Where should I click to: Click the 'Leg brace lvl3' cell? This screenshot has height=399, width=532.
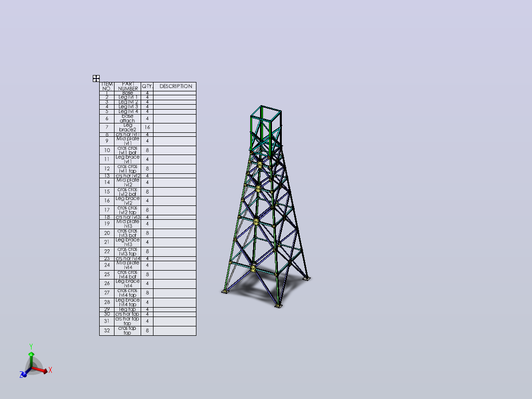click(x=127, y=242)
